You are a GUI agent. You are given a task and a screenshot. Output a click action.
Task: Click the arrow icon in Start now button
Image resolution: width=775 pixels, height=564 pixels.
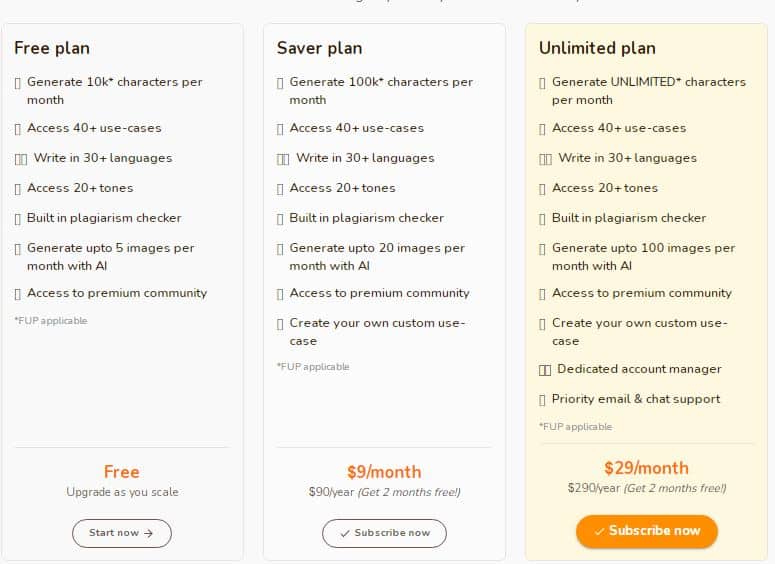tap(148, 533)
